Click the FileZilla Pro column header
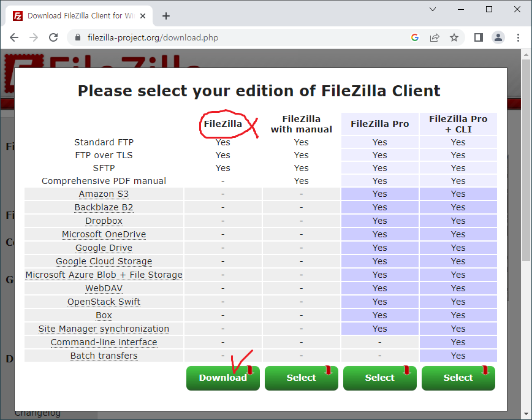Screen dimensions: 532x420 click(379, 124)
